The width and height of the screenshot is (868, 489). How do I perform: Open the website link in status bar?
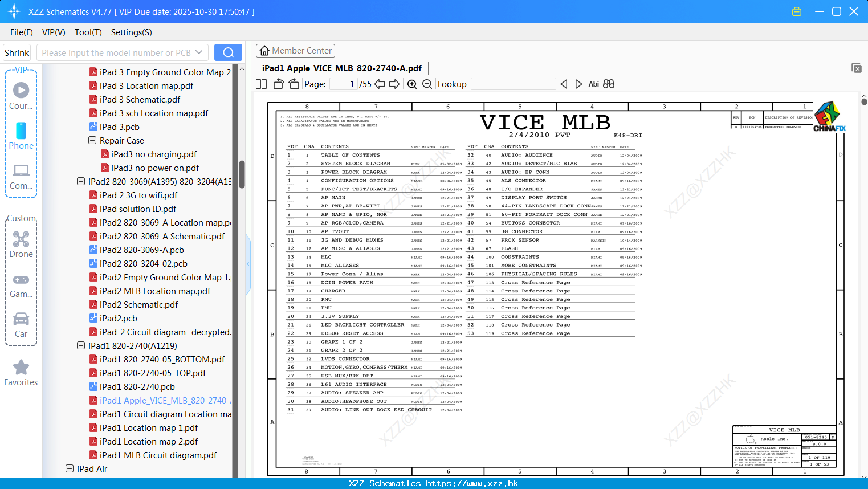(472, 483)
